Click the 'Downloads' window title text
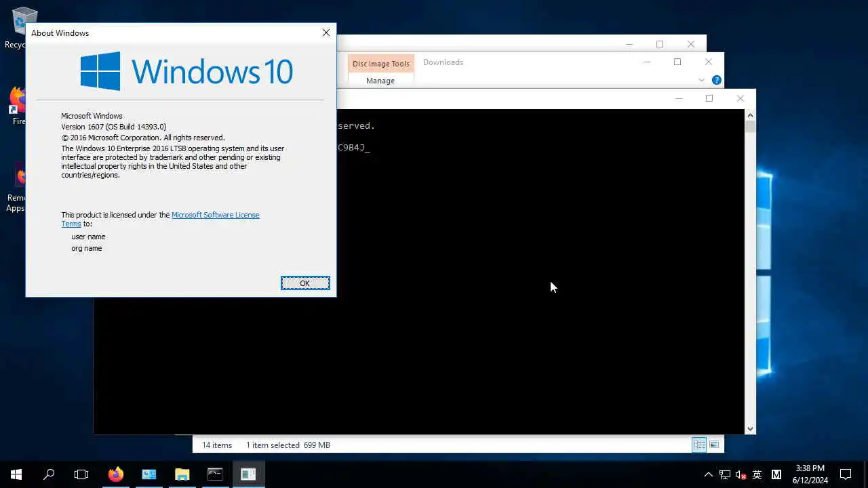The height and width of the screenshot is (488, 868). click(443, 62)
